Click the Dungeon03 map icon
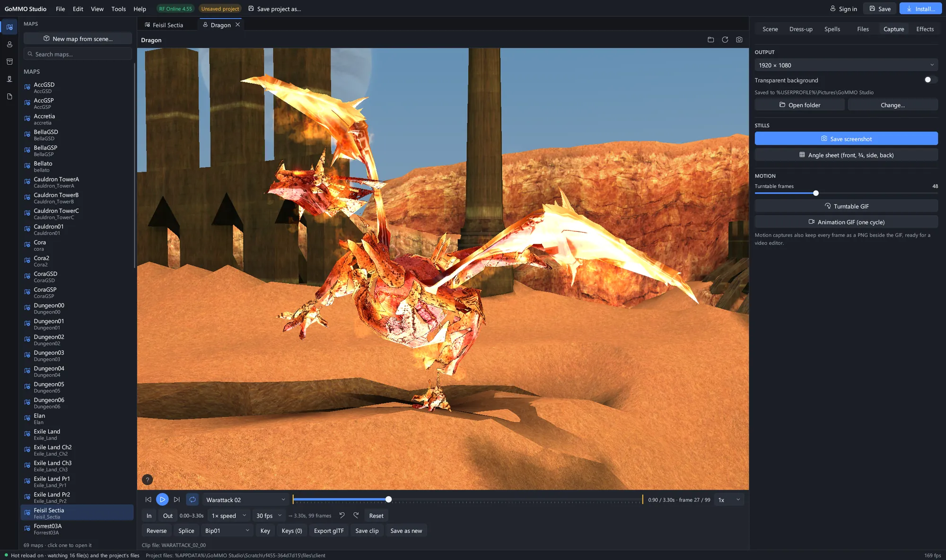 click(x=27, y=355)
